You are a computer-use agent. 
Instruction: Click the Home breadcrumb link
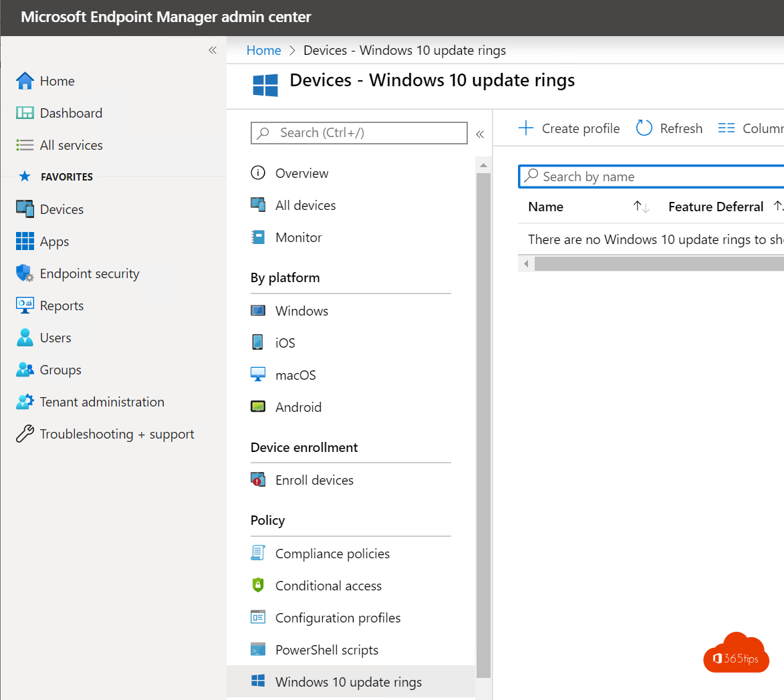pos(263,51)
